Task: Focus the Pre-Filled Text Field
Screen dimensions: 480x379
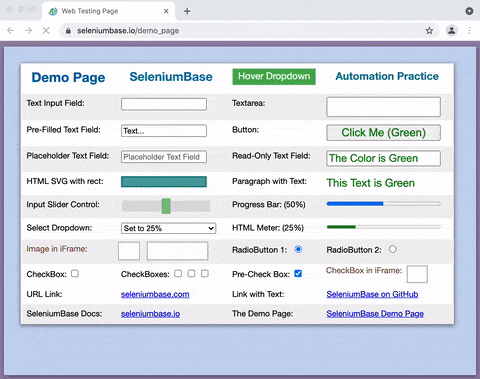Action: pos(164,131)
